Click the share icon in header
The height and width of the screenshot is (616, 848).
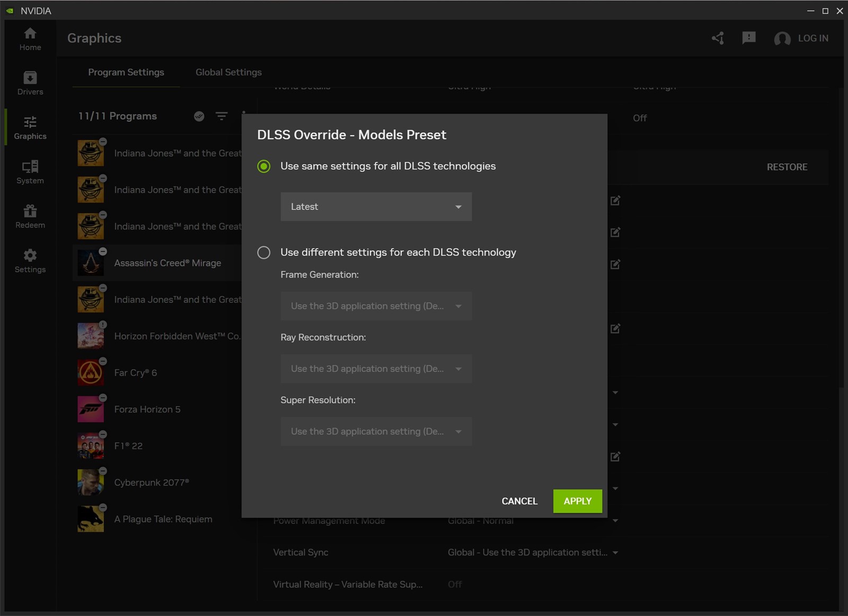[718, 38]
